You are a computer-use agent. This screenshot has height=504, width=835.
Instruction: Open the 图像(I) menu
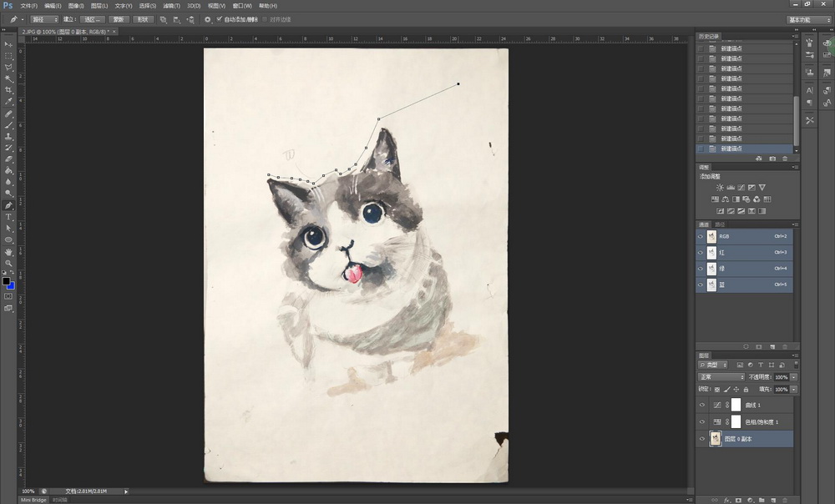click(x=76, y=6)
